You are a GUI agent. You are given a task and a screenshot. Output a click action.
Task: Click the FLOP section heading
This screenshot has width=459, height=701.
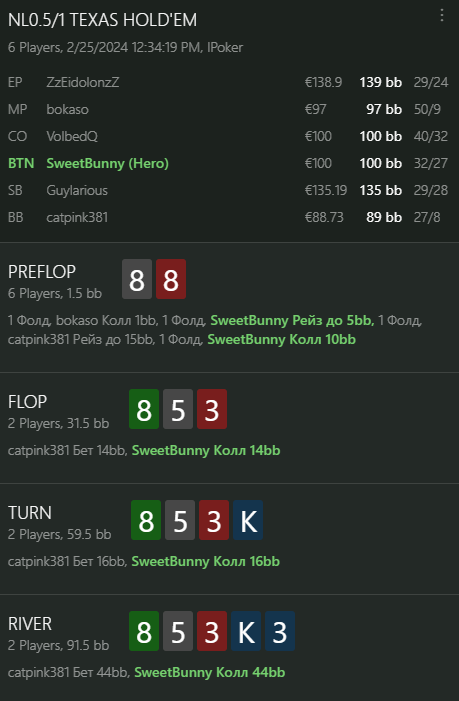(x=27, y=401)
